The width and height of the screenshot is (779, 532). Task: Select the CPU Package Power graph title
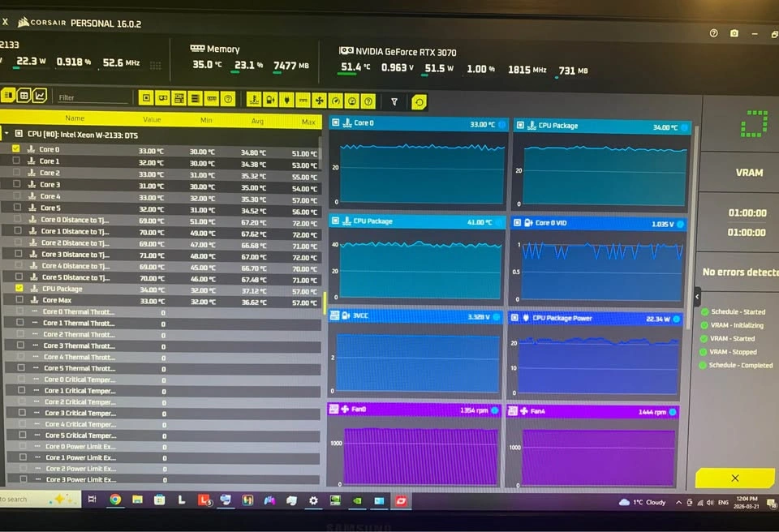[562, 318]
